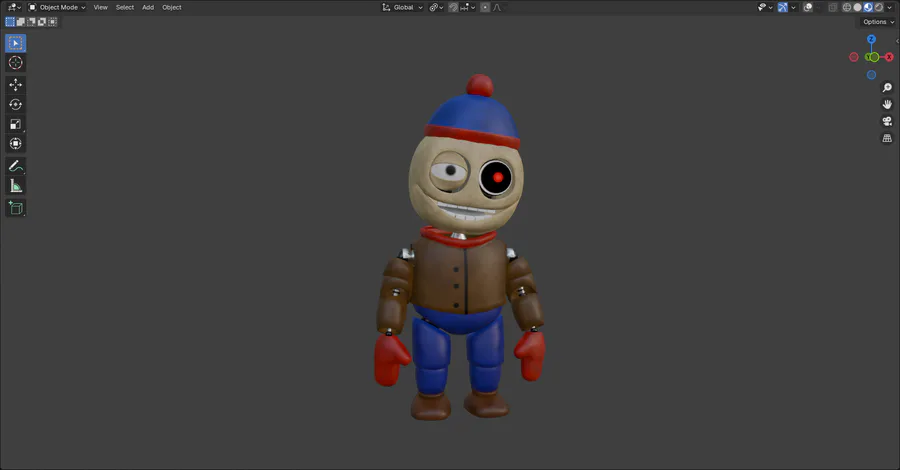Viewport: 900px width, 470px height.
Task: Set selection mode to intersect
Action: 52,22
